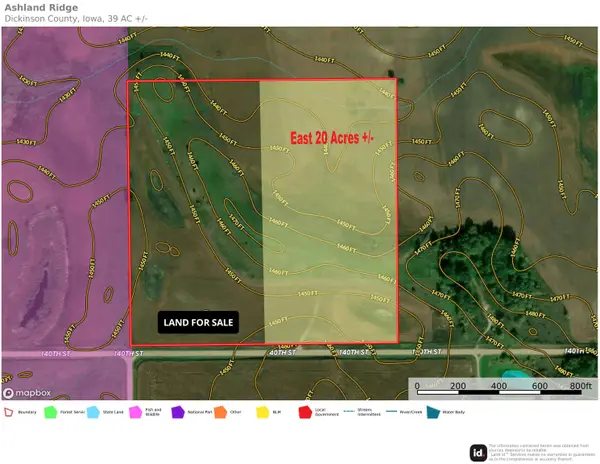Screen dimensions: 600x464
Task: Click the yellow BLM legend icon
Action: pyautogui.click(x=261, y=411)
